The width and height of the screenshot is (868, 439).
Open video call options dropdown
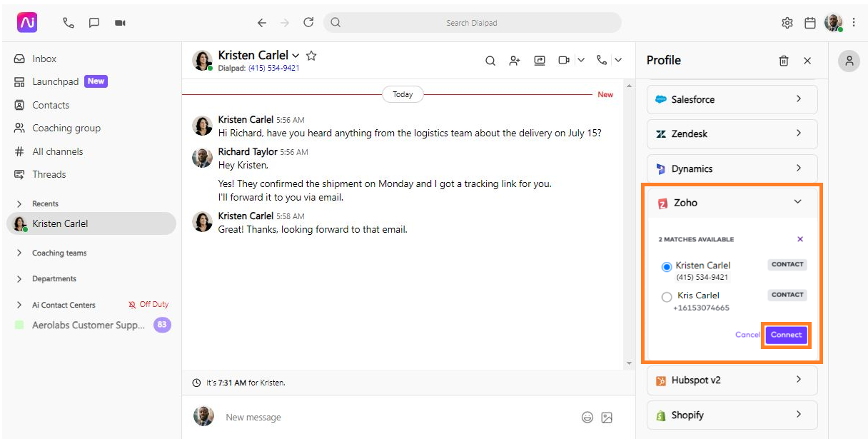(x=580, y=61)
